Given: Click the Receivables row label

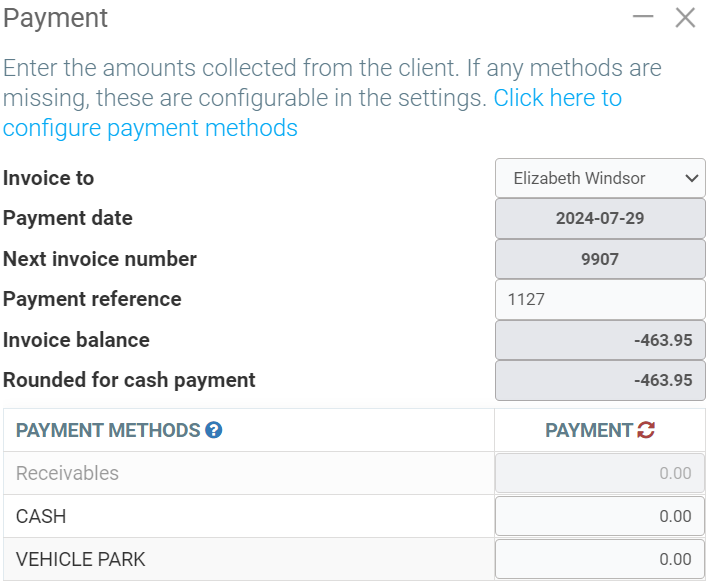Looking at the screenshot, I should click(x=67, y=473).
